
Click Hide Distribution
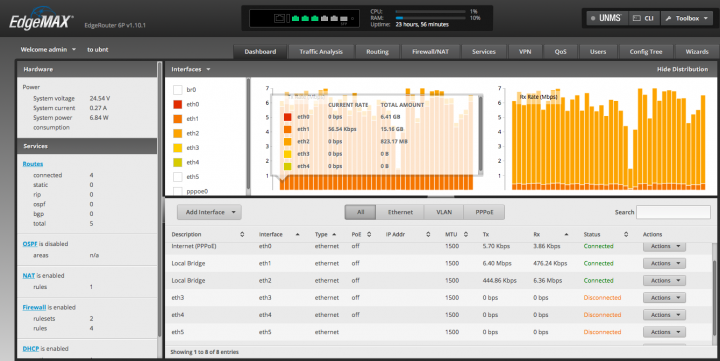(682, 69)
